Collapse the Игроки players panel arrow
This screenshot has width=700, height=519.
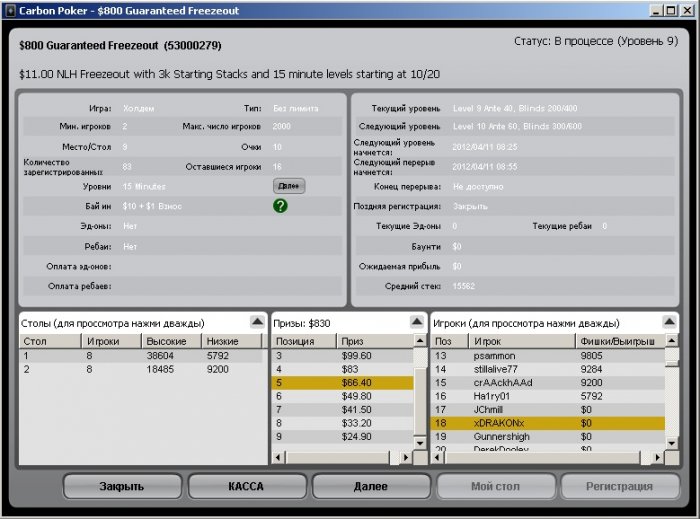pyautogui.click(x=669, y=321)
